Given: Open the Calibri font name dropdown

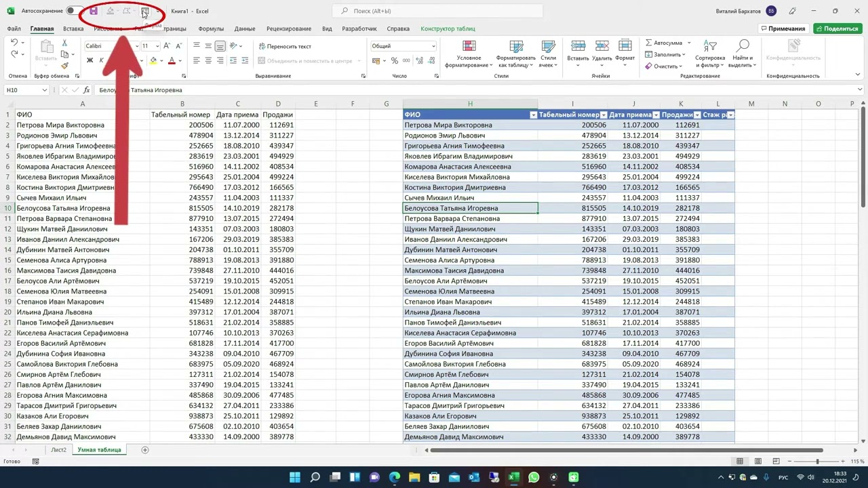Looking at the screenshot, I should [137, 46].
